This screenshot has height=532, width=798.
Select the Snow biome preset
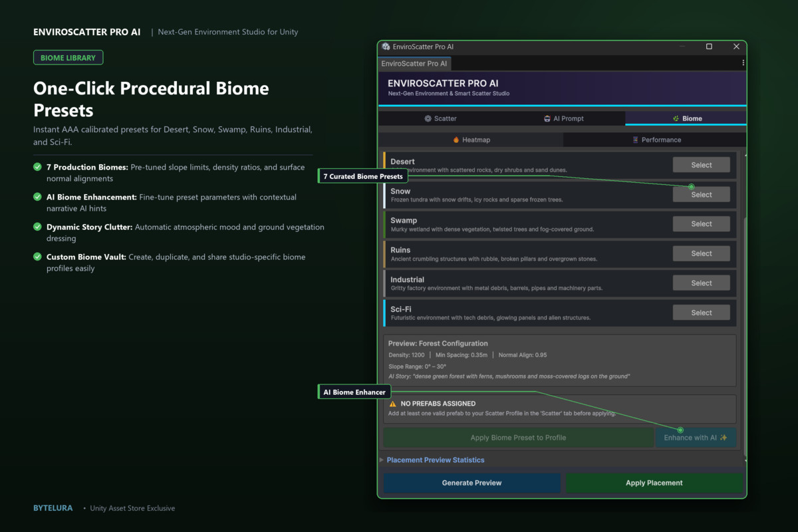pyautogui.click(x=701, y=195)
